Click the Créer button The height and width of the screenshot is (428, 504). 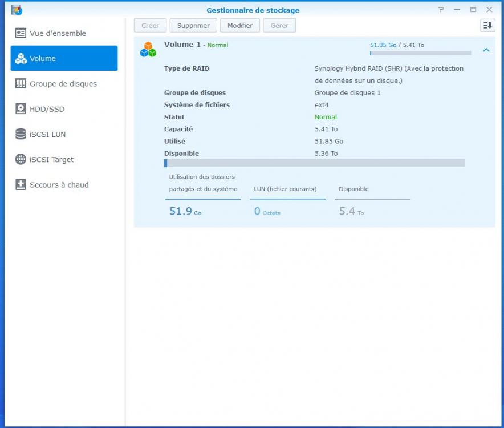(x=150, y=26)
